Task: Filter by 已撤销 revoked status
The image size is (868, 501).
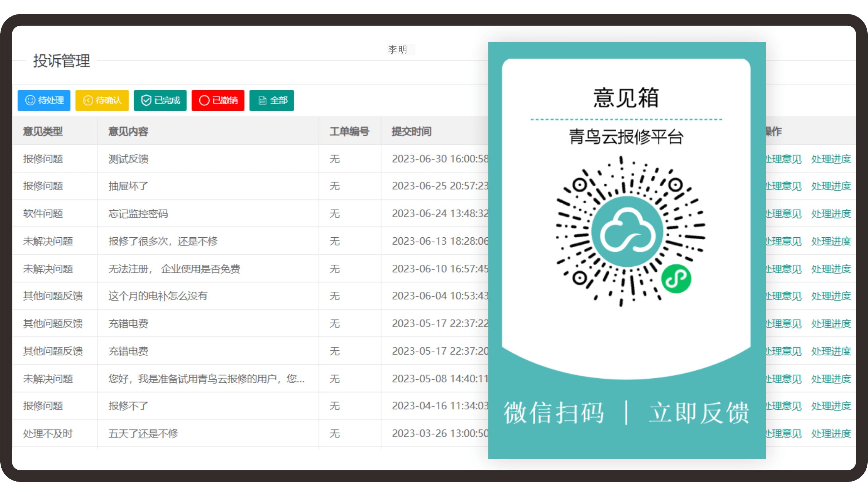Action: (218, 101)
